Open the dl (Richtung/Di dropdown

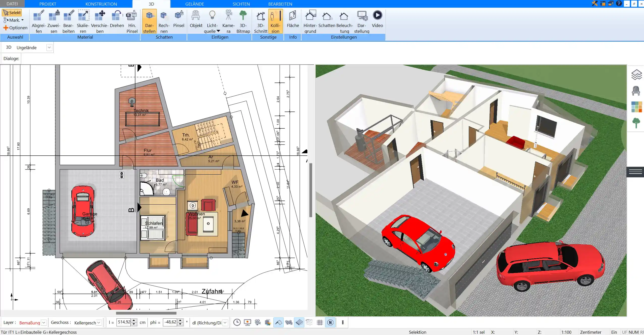point(225,323)
